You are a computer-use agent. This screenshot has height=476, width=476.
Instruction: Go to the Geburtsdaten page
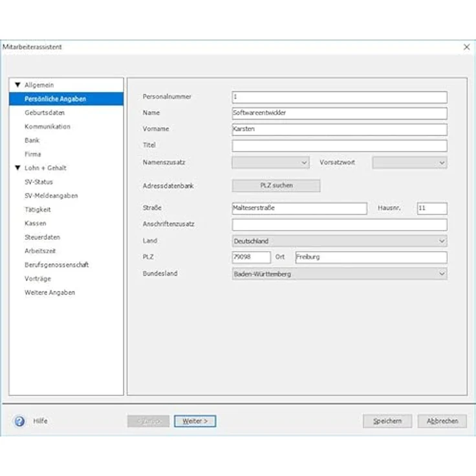[x=45, y=113]
